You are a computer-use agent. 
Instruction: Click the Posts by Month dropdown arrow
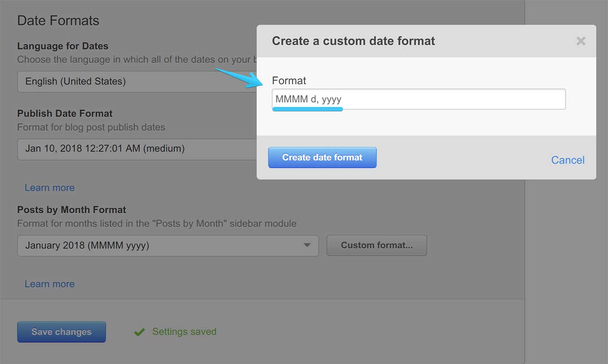point(307,245)
